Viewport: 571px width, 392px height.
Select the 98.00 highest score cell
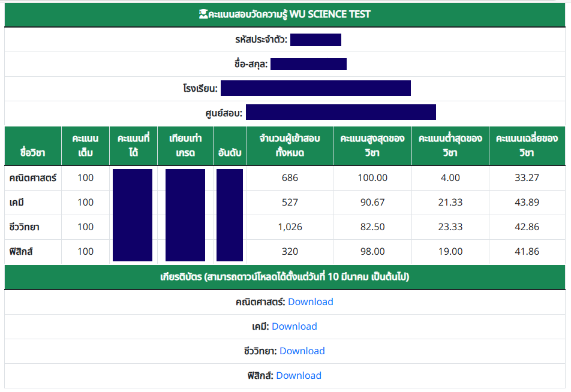point(372,252)
